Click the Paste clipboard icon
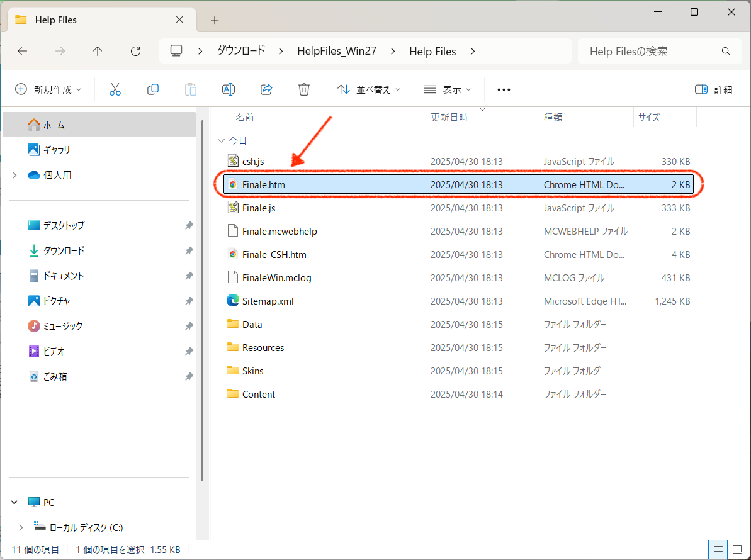The image size is (751, 560). pos(191,89)
